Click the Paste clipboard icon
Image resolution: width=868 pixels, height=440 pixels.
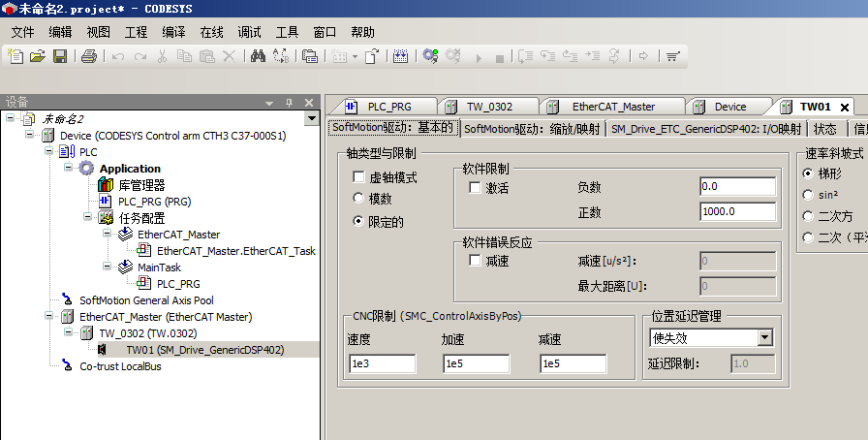tap(206, 56)
